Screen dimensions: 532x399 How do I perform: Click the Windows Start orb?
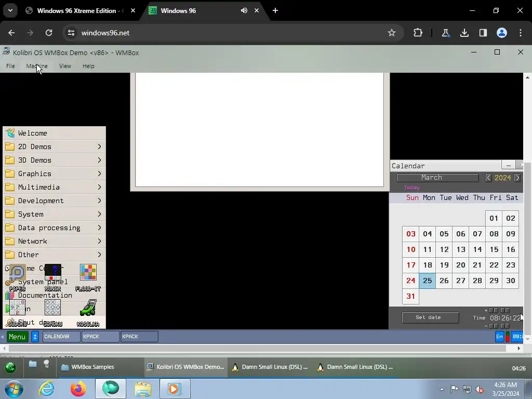tap(14, 389)
